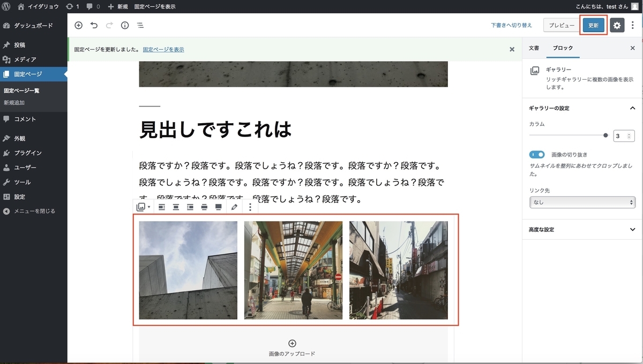
Task: Open the comments bubble in admin bar
Action: click(93, 6)
